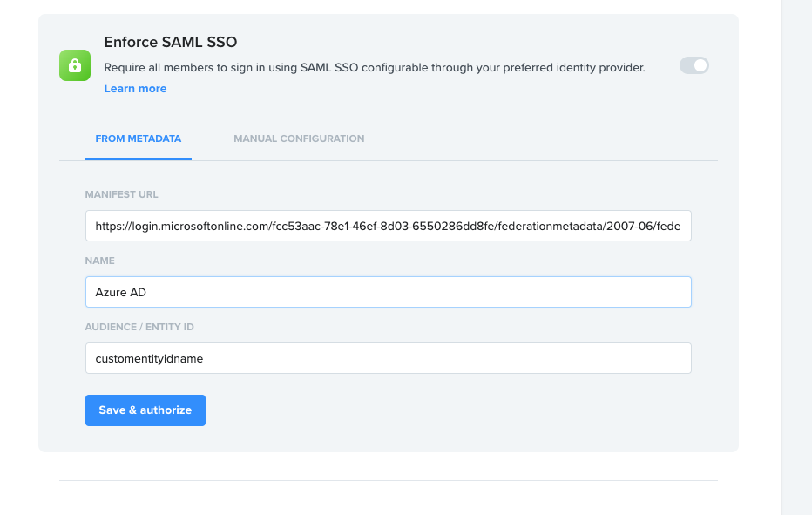Click the green lock SSO icon
Image resolution: width=812 pixels, height=515 pixels.
click(75, 65)
